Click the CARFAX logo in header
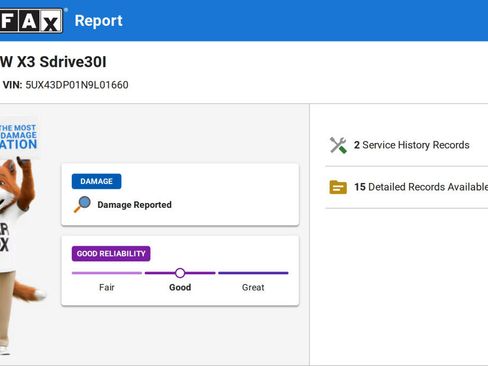This screenshot has height=366, width=488. point(31,21)
